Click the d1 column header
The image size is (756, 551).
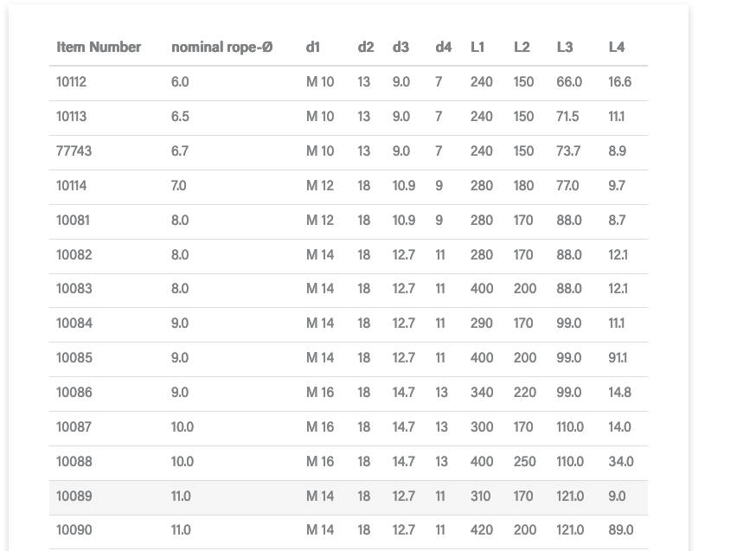coord(313,48)
